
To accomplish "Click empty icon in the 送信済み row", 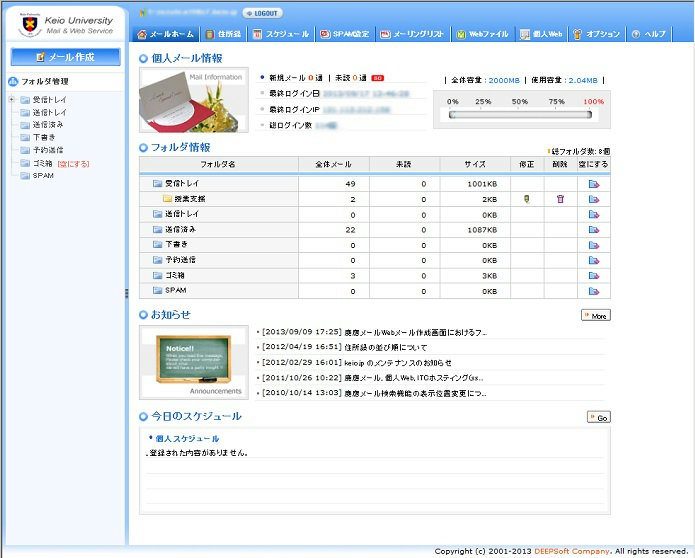I will (594, 230).
